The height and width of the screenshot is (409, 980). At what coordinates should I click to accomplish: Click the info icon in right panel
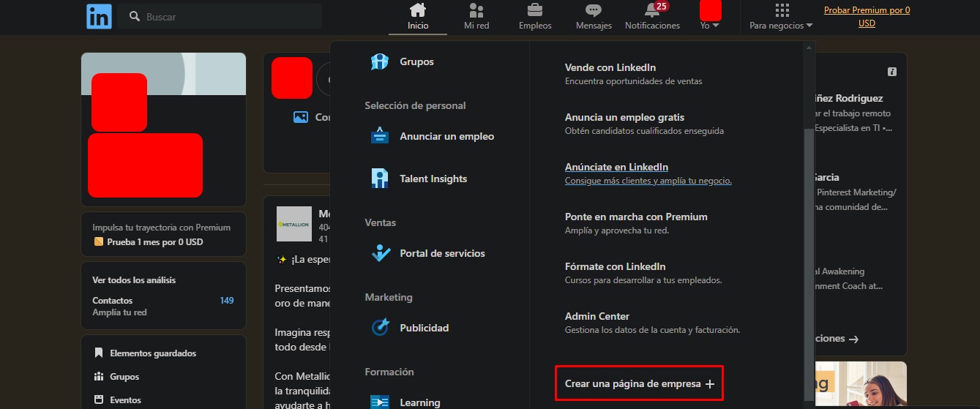[x=891, y=72]
